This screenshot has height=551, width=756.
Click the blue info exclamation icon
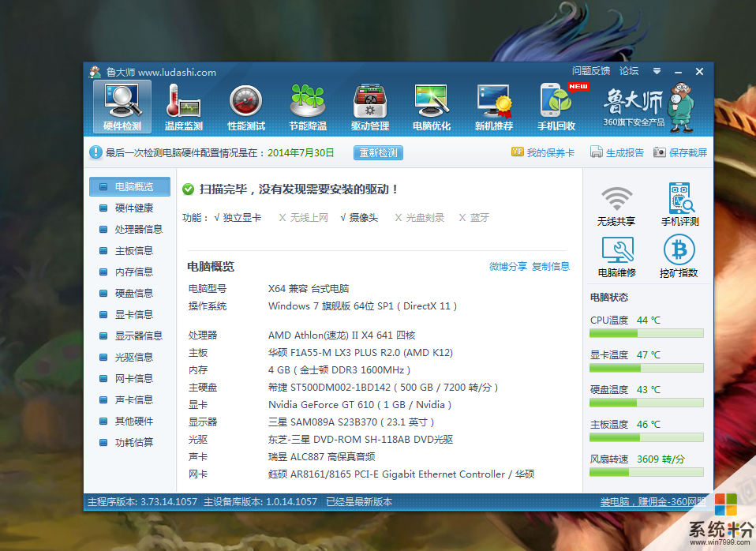[96, 152]
